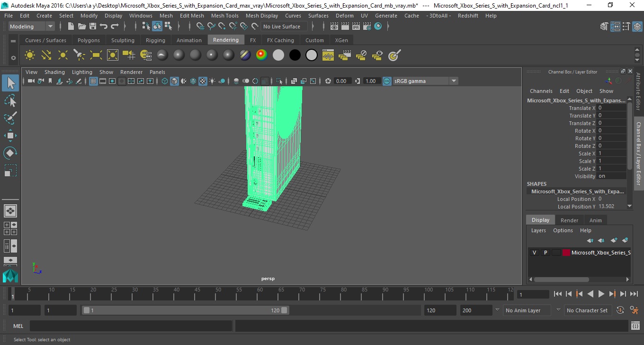Add an Area Light from the shelf
Image resolution: width=644 pixels, height=345 pixels.
coord(96,55)
